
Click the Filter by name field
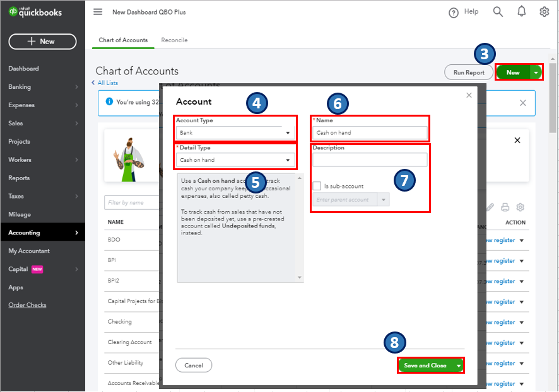click(132, 202)
